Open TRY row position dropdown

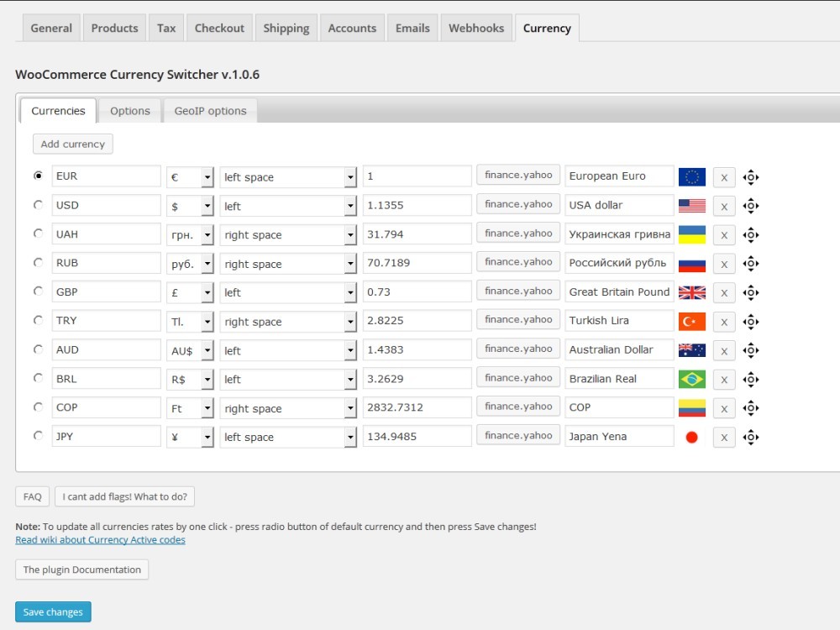click(289, 322)
